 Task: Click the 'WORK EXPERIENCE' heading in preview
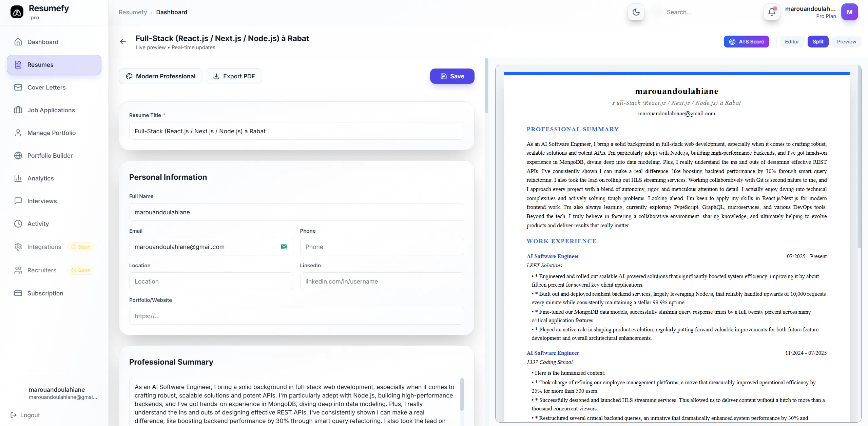[561, 241]
